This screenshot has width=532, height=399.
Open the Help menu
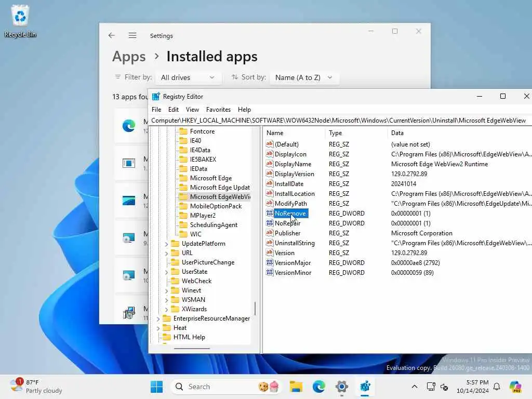pyautogui.click(x=244, y=109)
